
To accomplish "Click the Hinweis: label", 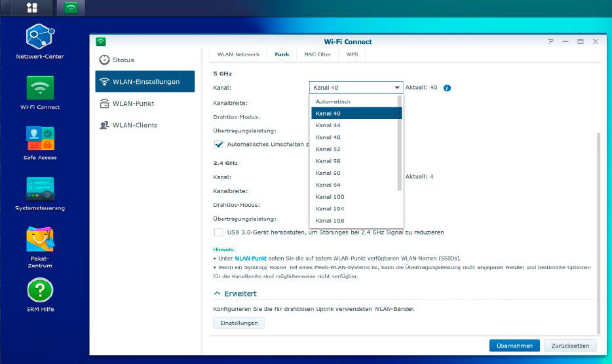I will [225, 249].
